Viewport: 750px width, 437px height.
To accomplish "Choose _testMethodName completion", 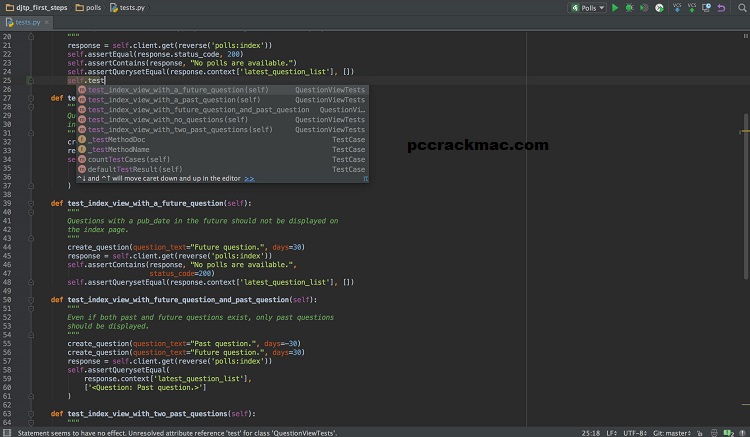I will (x=222, y=150).
